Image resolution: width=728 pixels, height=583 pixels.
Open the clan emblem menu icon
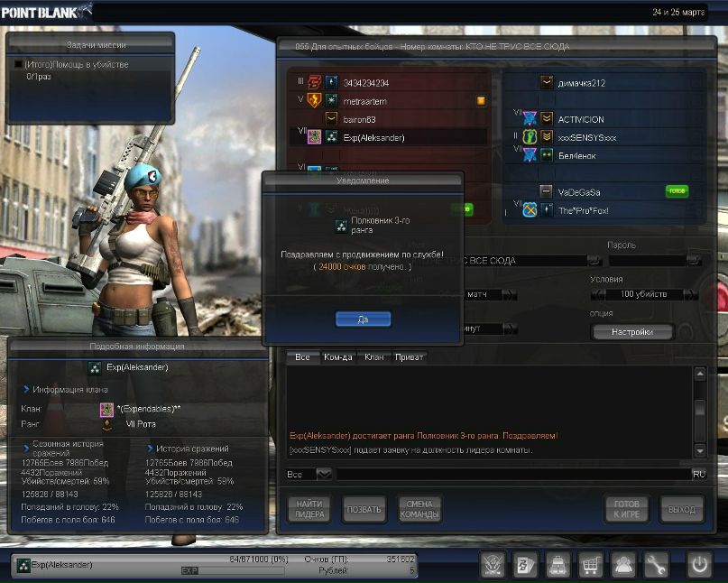click(493, 564)
